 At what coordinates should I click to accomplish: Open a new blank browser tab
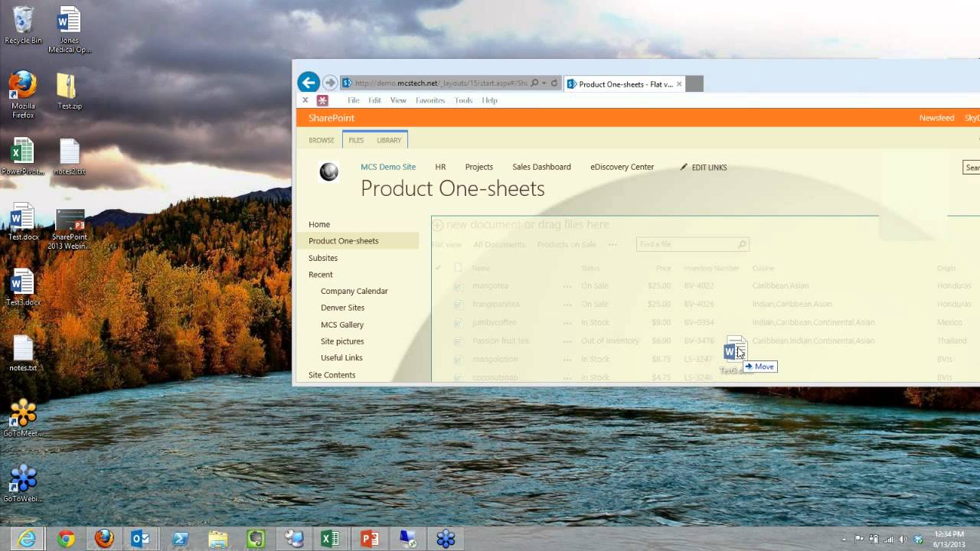pyautogui.click(x=694, y=84)
